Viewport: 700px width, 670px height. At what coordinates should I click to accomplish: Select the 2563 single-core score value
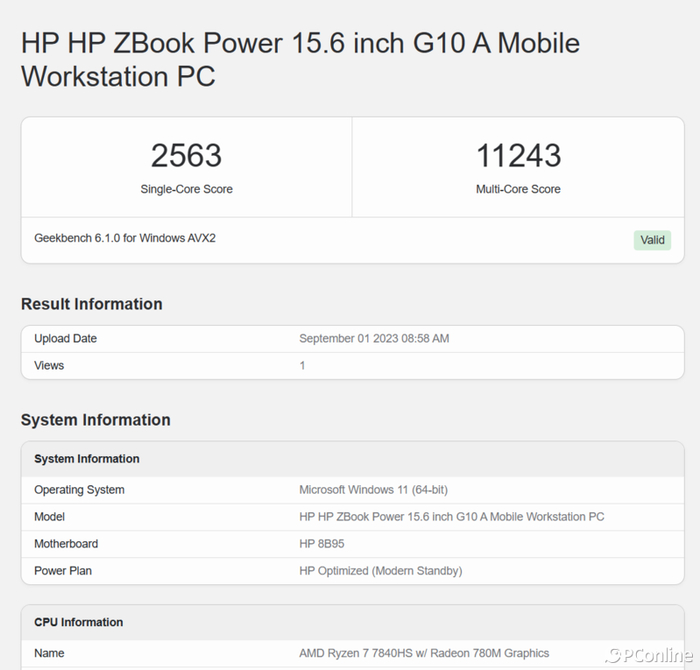coord(186,155)
